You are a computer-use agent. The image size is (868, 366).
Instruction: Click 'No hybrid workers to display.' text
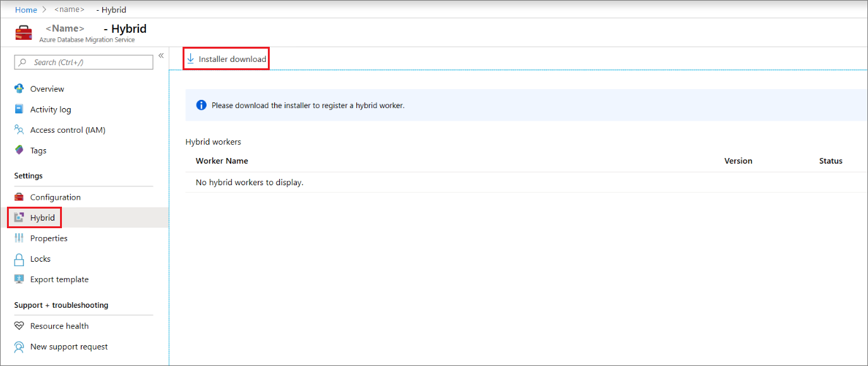click(x=250, y=182)
